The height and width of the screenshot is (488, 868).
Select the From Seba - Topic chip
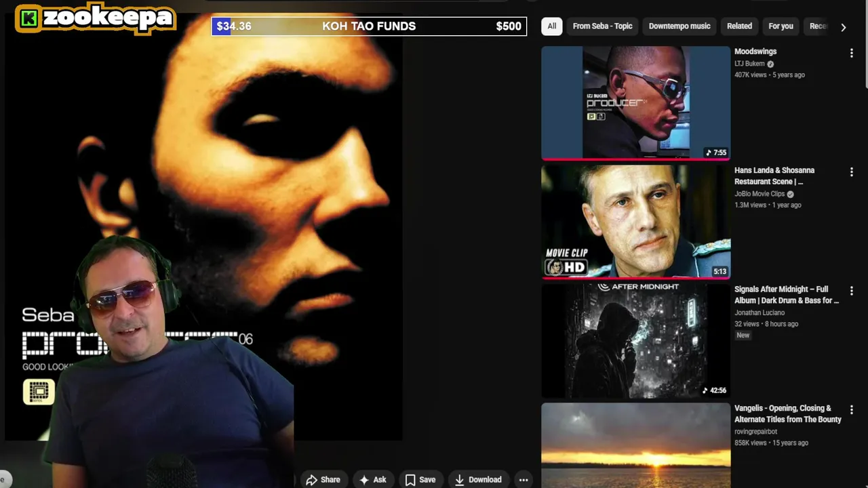coord(602,26)
